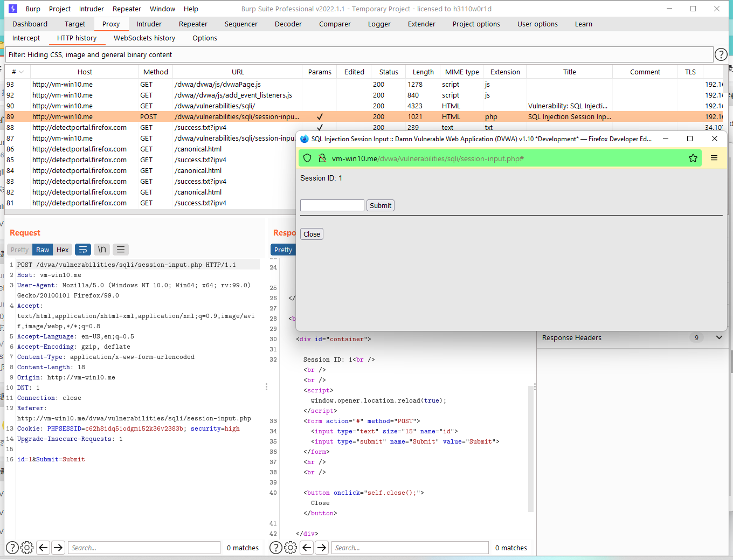Viewport: 733px width, 560px height.
Task: Switch the request view to Pretty
Action: pos(19,250)
